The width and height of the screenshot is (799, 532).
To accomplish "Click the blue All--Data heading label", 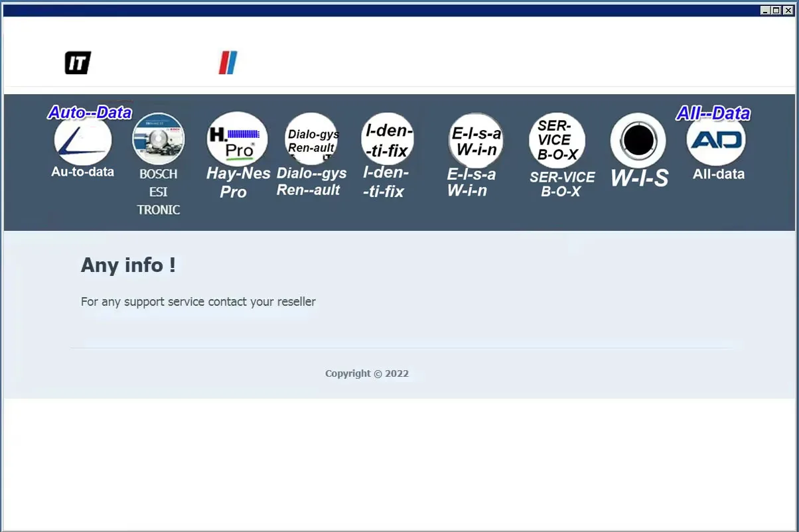I will click(713, 113).
